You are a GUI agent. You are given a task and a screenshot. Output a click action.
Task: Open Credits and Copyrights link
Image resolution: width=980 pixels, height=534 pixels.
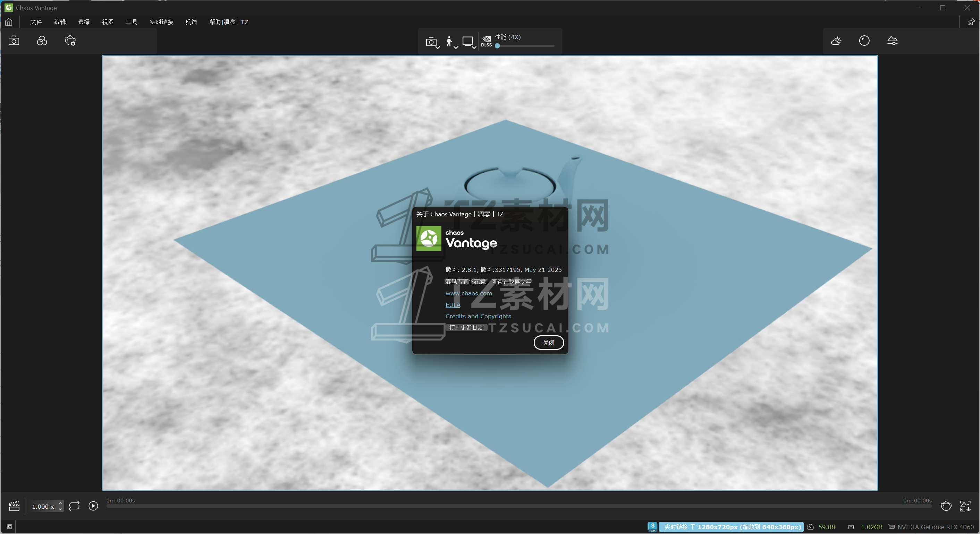478,316
